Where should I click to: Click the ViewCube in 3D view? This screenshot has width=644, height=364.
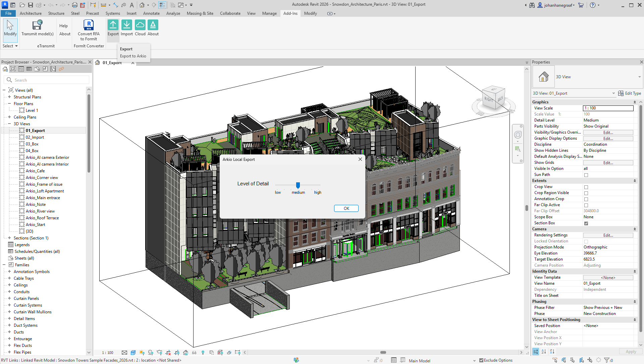click(493, 98)
